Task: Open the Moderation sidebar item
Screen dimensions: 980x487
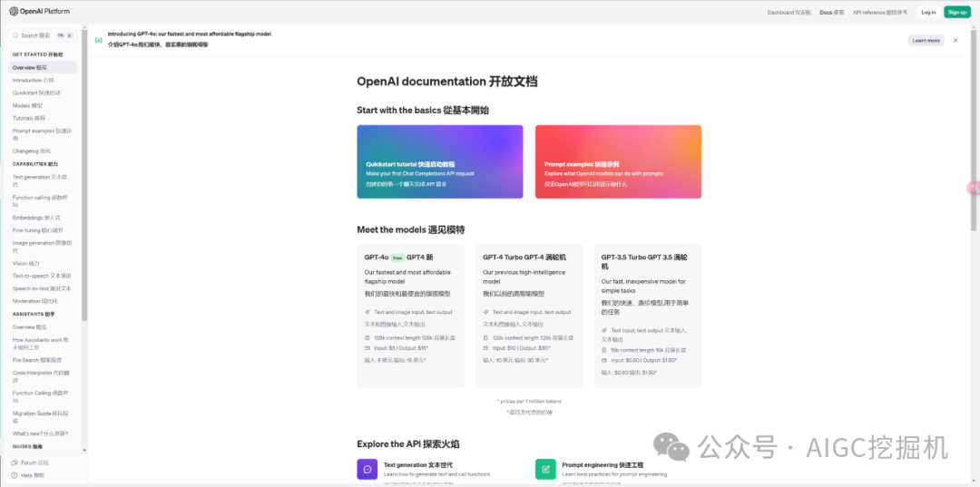Action: (x=35, y=301)
